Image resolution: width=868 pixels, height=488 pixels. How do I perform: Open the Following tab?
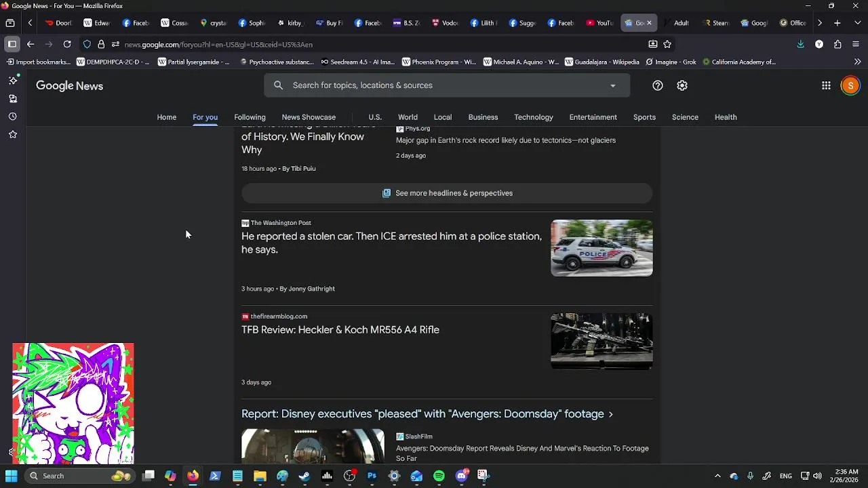pyautogui.click(x=250, y=117)
